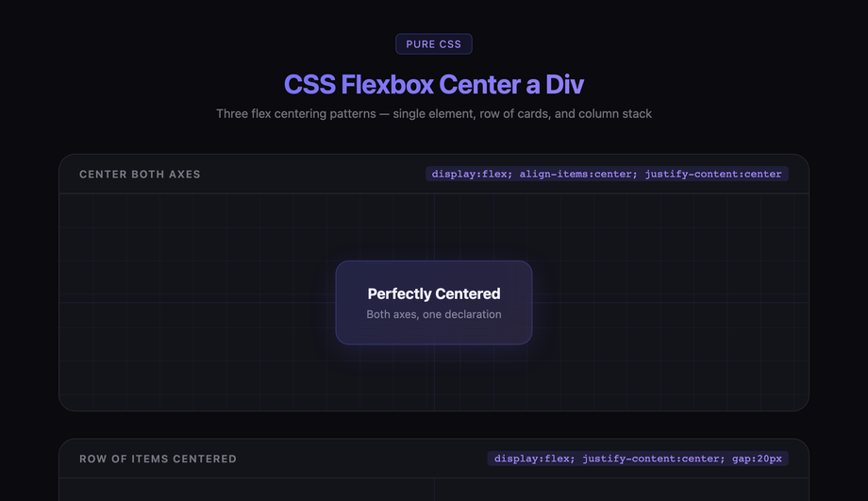This screenshot has height=501, width=868.
Task: Click the Perfectly Centered card
Action: tap(433, 302)
